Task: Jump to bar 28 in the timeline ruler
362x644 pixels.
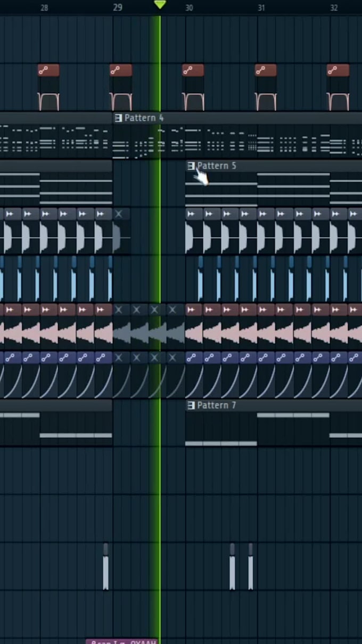Action: (x=44, y=7)
